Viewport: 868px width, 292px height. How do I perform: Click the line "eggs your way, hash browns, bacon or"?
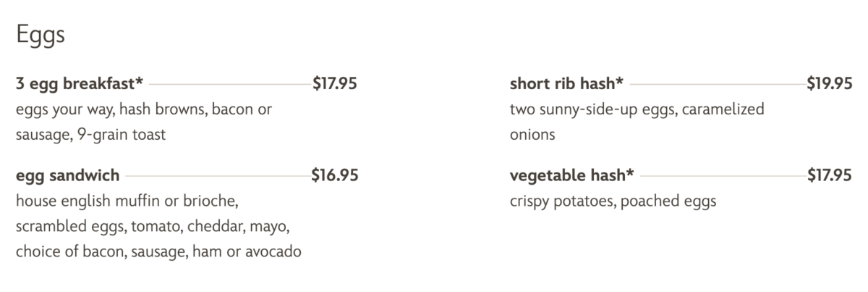click(144, 110)
